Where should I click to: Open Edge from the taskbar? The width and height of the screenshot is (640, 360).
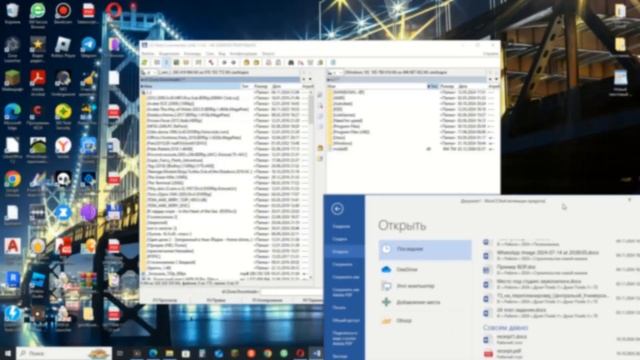coord(153,353)
